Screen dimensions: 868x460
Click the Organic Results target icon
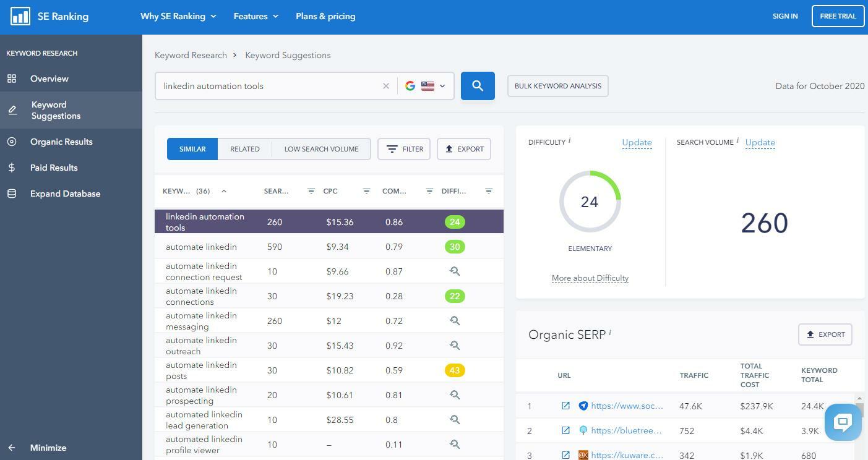pos(12,142)
